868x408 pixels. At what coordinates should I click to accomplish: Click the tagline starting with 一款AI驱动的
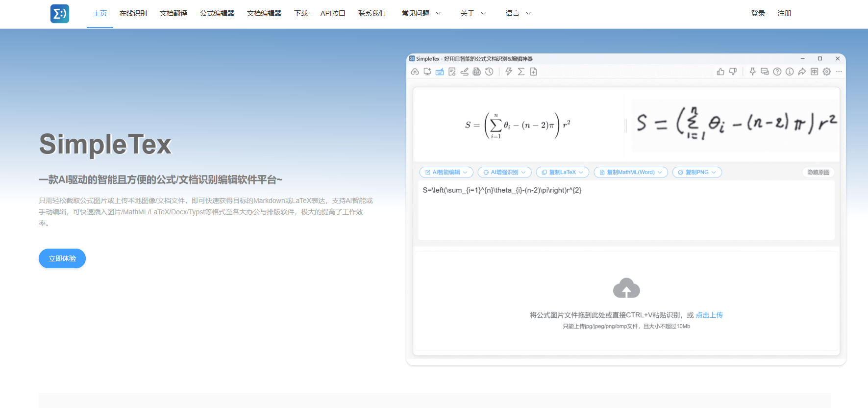(x=161, y=180)
